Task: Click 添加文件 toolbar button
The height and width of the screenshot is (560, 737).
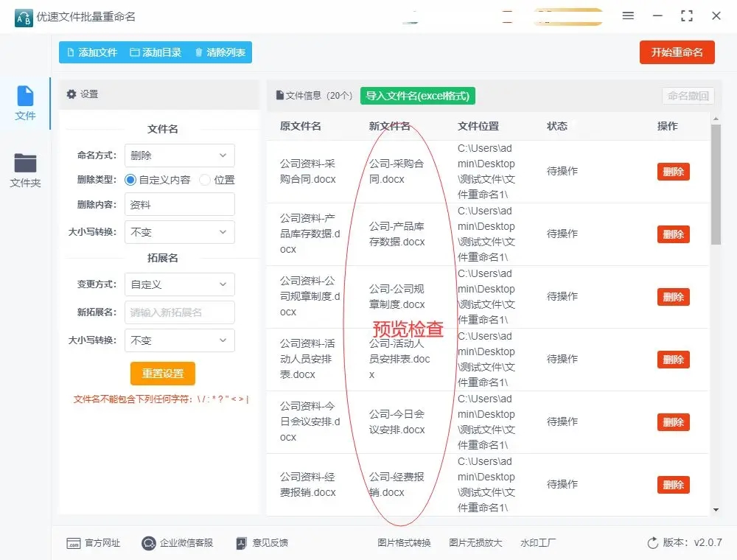Action: (x=92, y=52)
